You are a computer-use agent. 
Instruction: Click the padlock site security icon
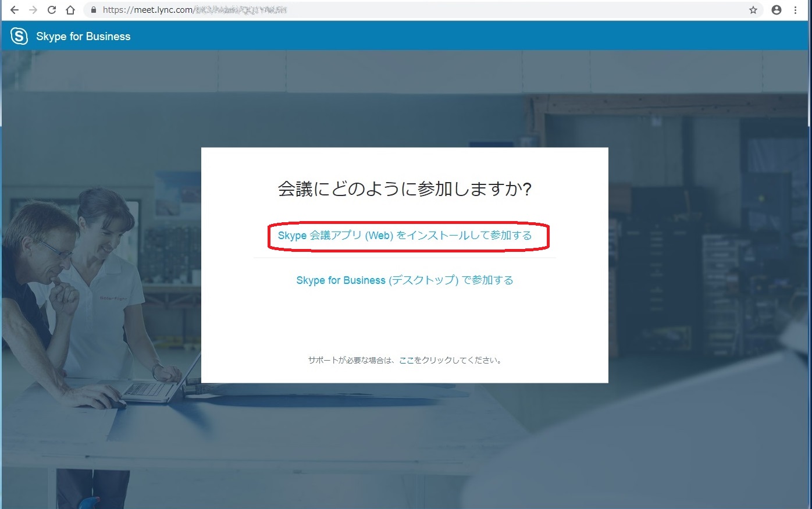point(93,10)
